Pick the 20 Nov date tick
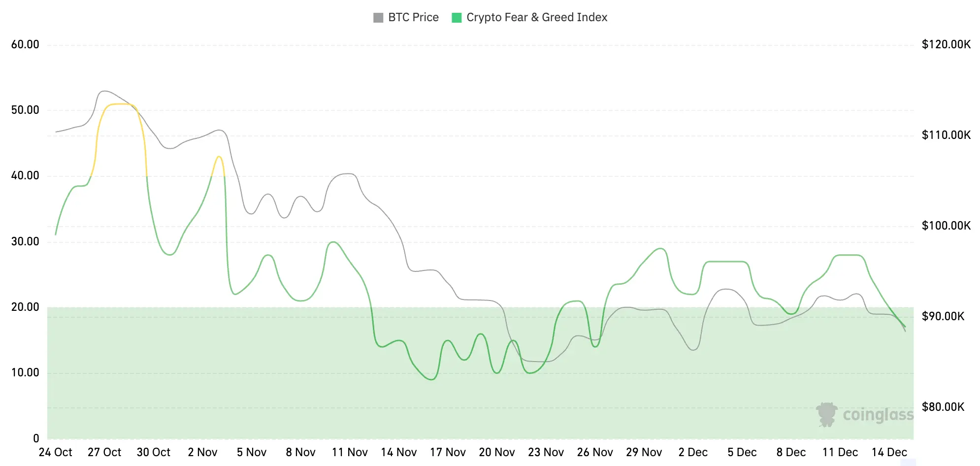 click(496, 452)
